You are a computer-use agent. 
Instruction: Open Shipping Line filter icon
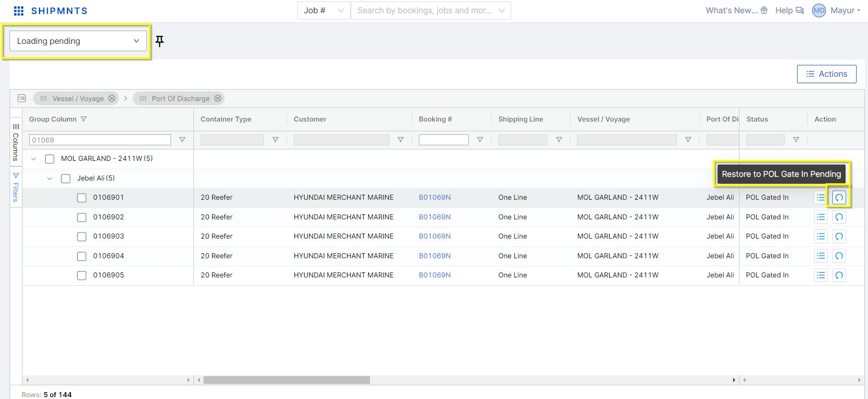[559, 140]
